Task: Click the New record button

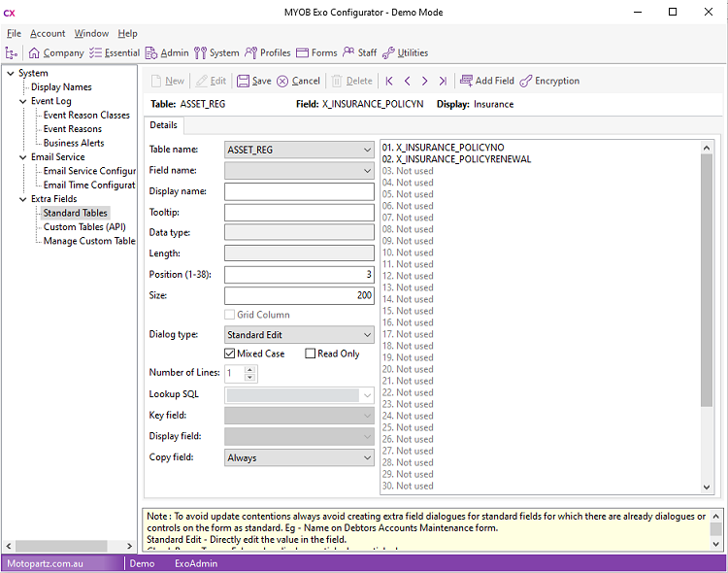Action: [x=168, y=81]
